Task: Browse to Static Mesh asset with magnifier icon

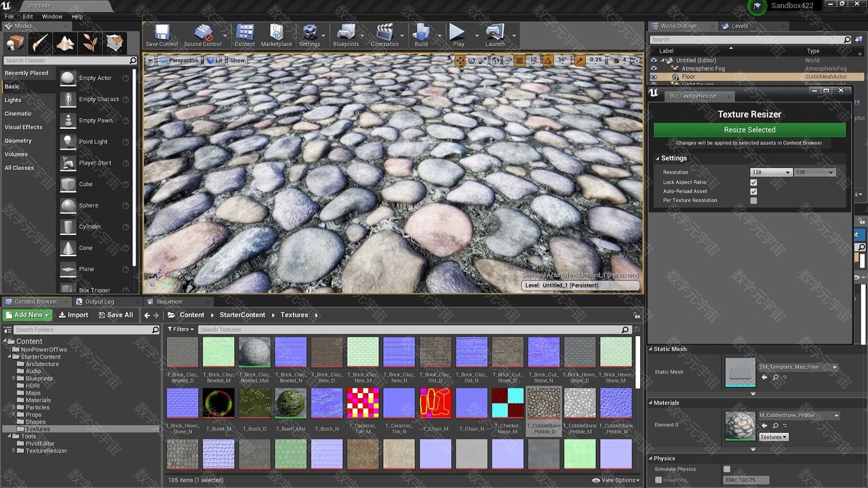Action: [775, 378]
